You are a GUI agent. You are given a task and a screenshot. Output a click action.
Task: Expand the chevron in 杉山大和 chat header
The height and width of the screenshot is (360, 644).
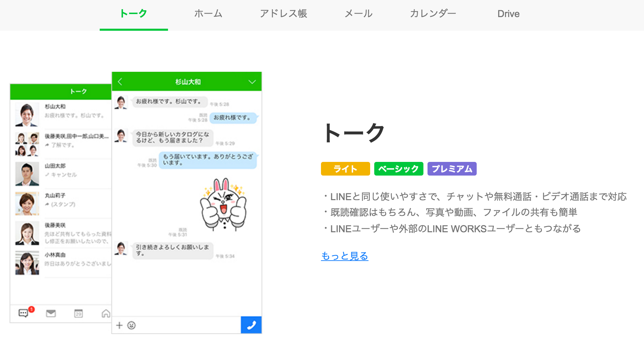coord(252,82)
